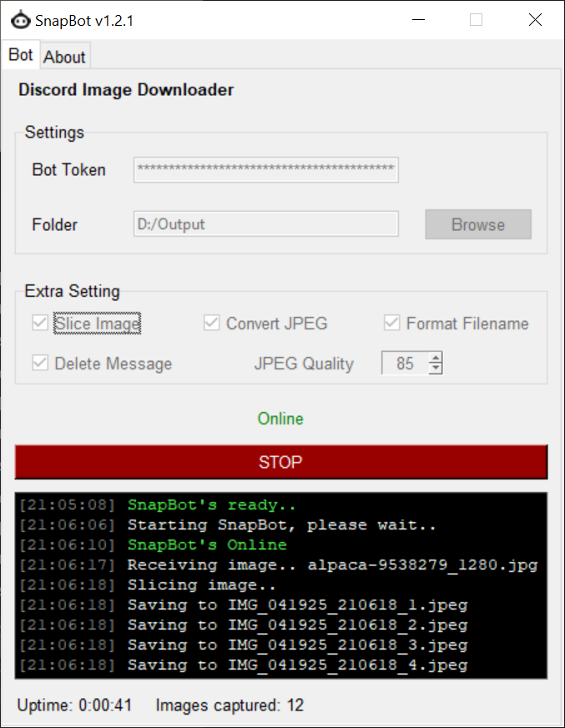565x728 pixels.
Task: Click the SnapBot's Online log entry
Action: [207, 545]
